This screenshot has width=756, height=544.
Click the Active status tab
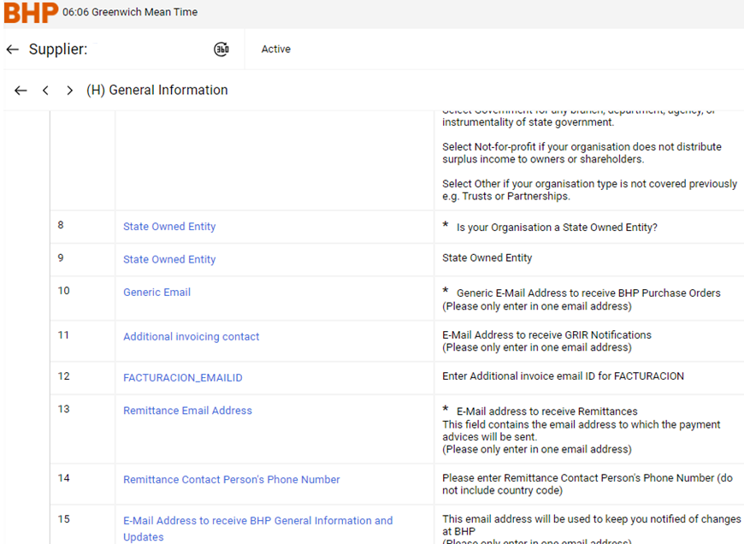(275, 50)
